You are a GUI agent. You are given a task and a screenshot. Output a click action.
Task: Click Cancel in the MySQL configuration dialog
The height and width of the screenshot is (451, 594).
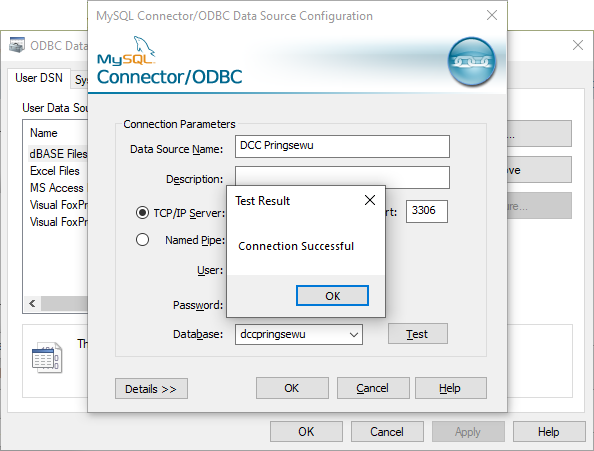(x=373, y=388)
